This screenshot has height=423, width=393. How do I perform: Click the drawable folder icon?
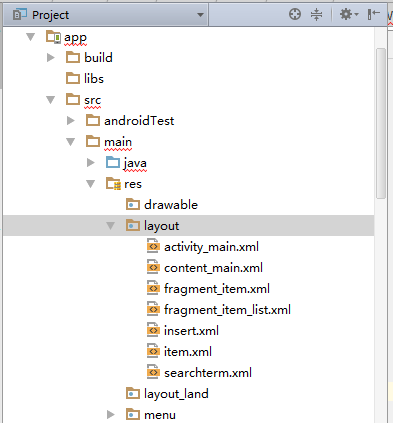(133, 204)
